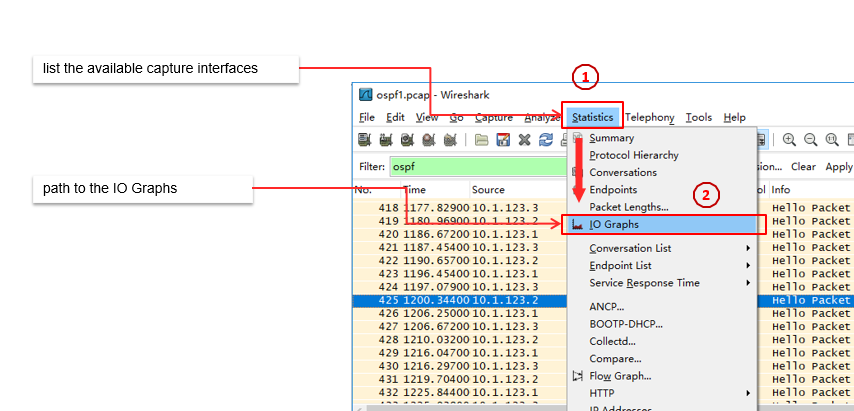Select Collectd... menu entry
This screenshot has height=411, width=854.
[662, 342]
